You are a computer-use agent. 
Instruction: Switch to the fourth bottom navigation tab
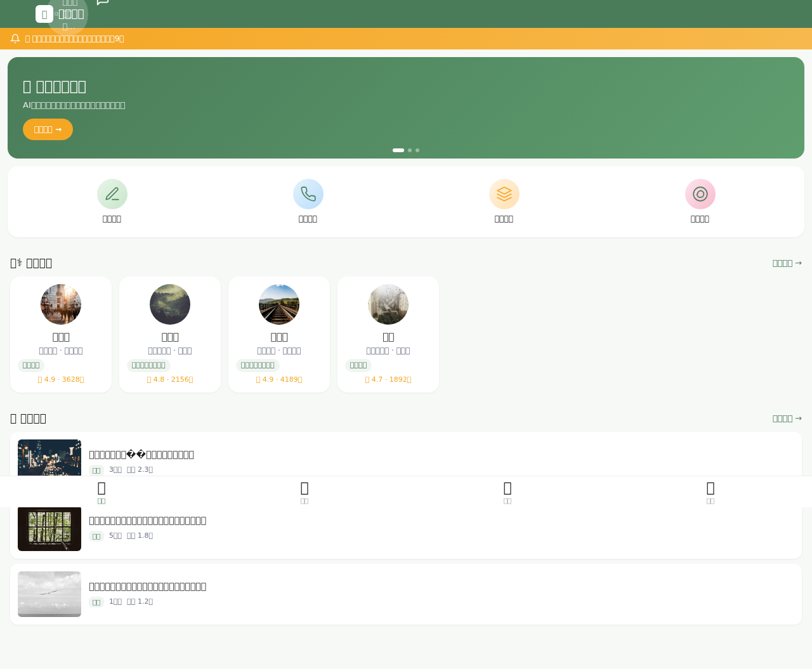[x=710, y=492]
